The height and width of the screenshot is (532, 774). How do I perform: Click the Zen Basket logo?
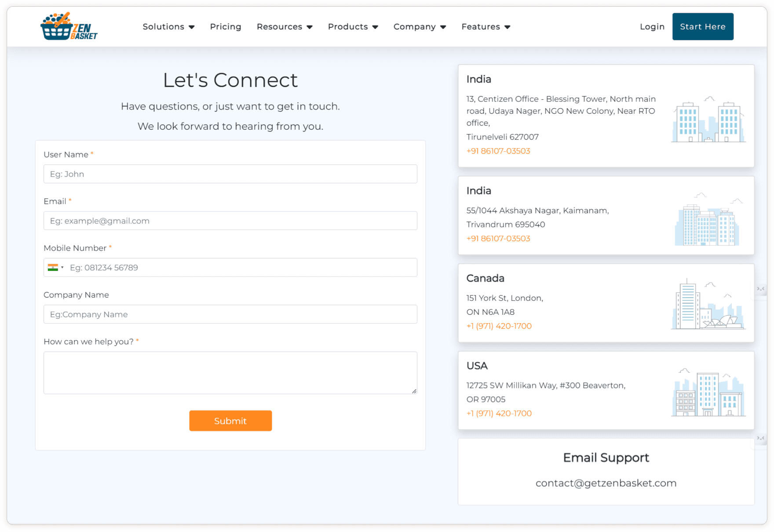(x=69, y=26)
